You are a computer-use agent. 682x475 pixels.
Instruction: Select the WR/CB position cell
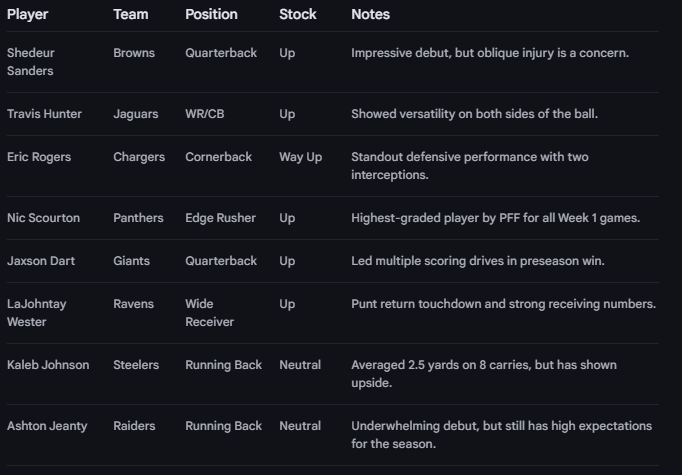coord(205,114)
